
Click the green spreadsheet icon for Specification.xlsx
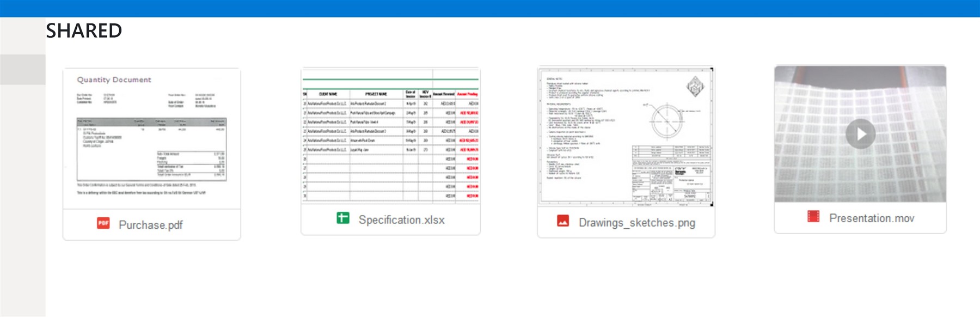coord(343,218)
